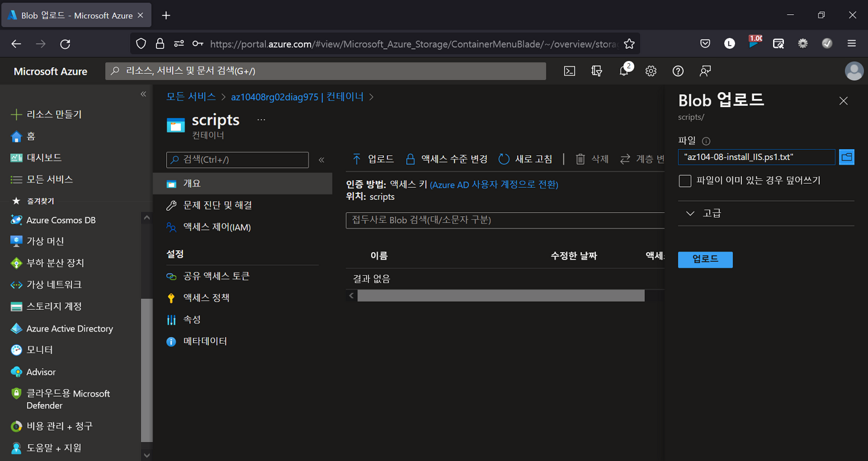Browse for file with folder icon
868x461 pixels.
(846, 157)
